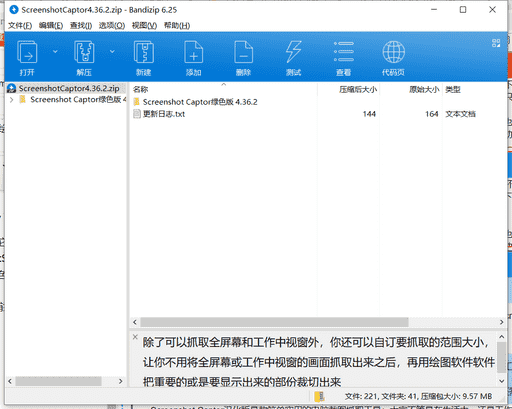
Task: Minimize the Bandizip window
Action: 434,10
